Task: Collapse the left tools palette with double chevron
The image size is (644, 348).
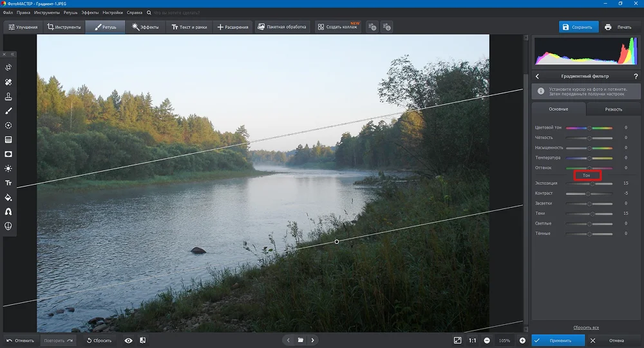Action: (12, 54)
